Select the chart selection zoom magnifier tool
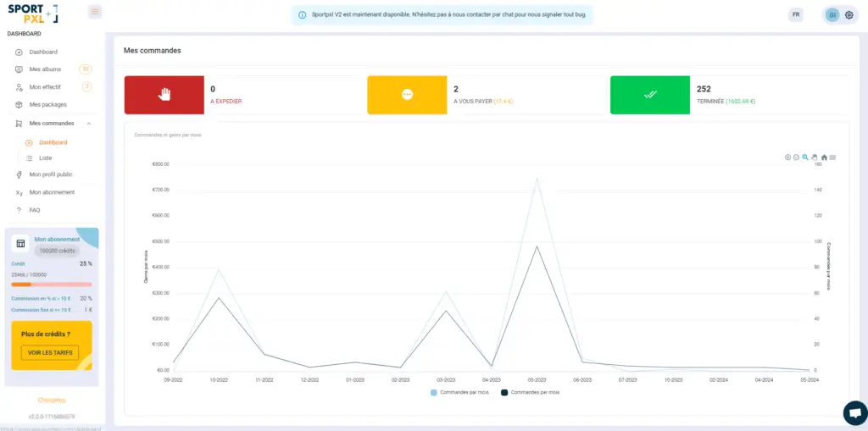 tap(805, 157)
